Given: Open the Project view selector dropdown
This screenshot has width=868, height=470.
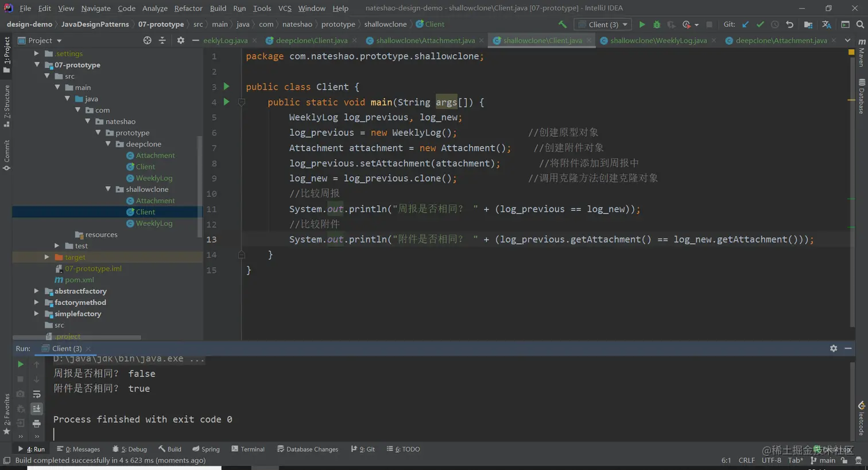Looking at the screenshot, I should 40,40.
